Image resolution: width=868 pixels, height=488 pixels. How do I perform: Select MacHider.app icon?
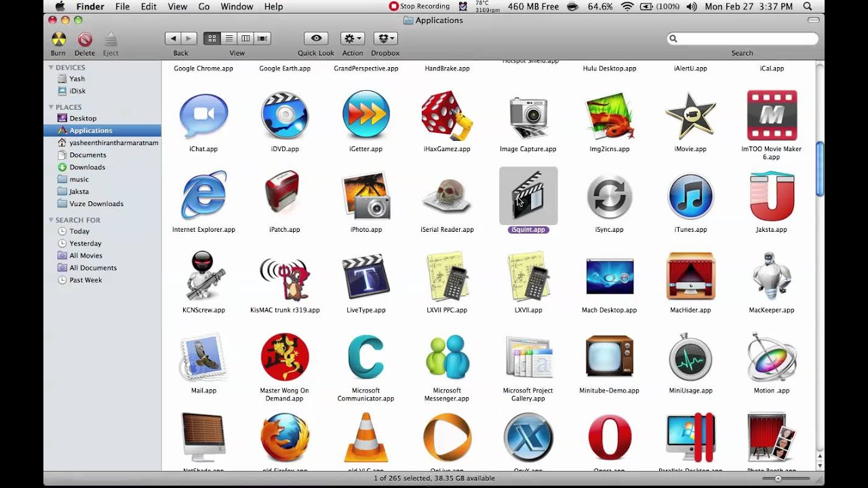tap(690, 277)
